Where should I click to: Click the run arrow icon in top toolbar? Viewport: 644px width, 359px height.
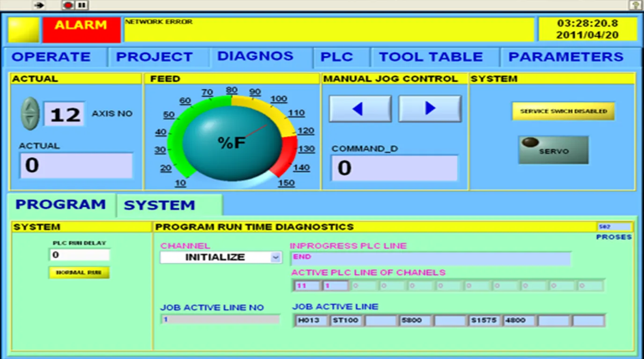[x=40, y=5]
